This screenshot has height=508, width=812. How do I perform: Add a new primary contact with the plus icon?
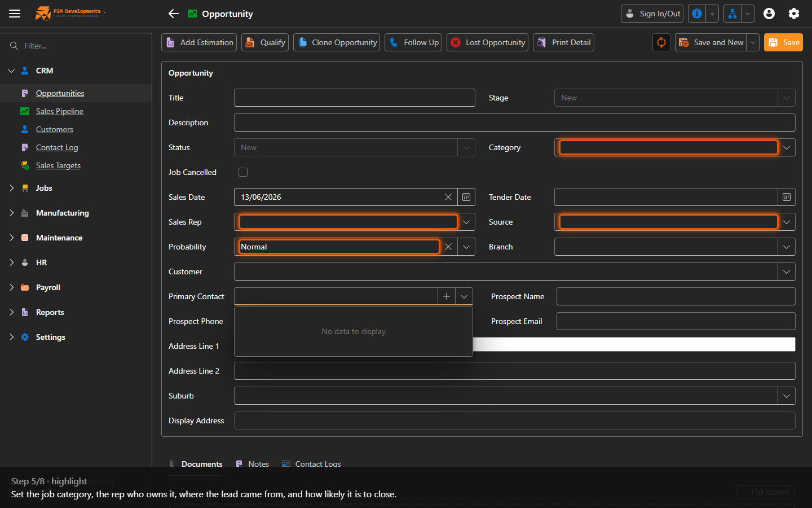pos(447,296)
